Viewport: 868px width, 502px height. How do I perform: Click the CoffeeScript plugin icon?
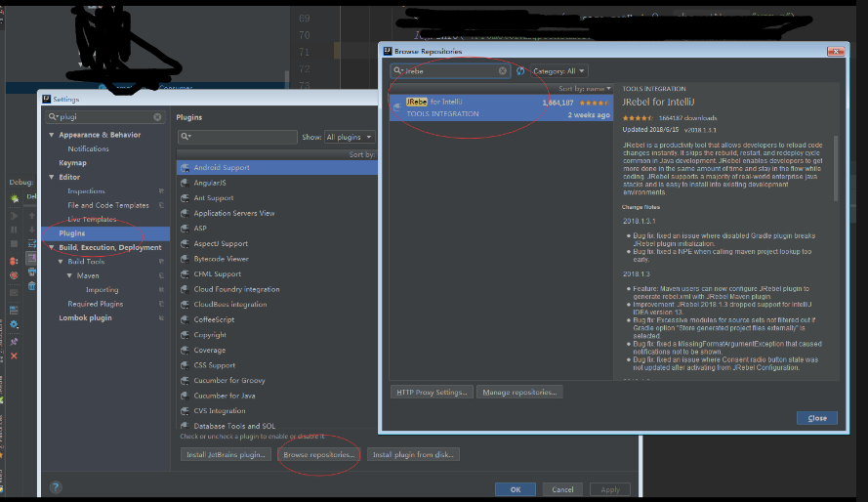tap(186, 319)
